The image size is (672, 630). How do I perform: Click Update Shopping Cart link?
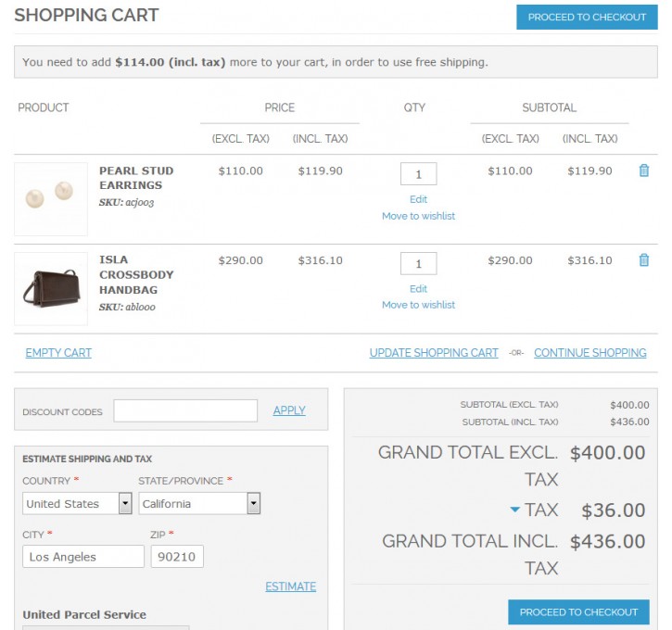click(434, 353)
